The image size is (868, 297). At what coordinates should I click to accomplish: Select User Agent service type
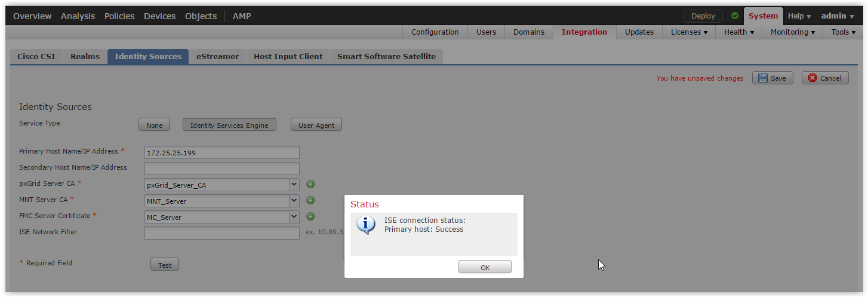316,125
